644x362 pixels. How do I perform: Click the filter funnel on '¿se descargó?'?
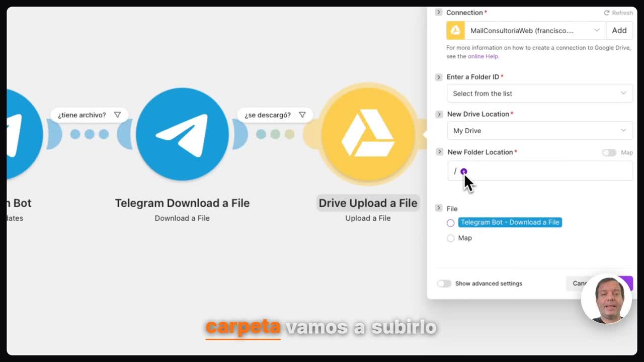(x=302, y=115)
